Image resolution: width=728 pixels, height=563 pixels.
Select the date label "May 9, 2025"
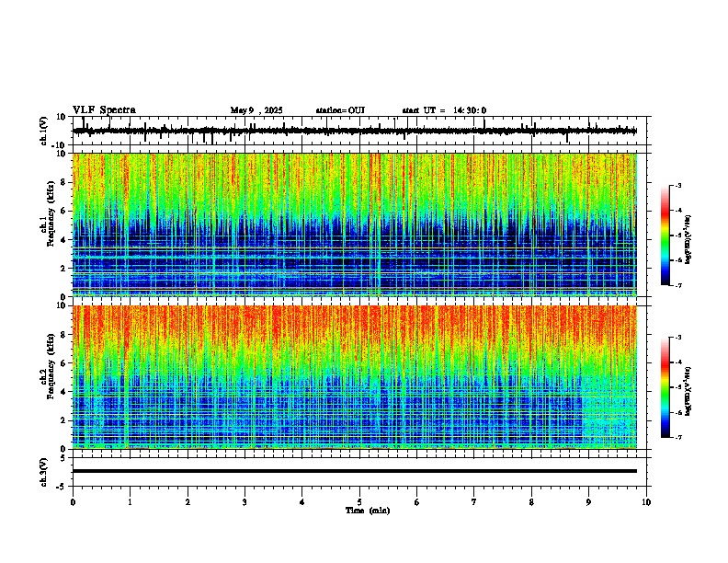(256, 110)
